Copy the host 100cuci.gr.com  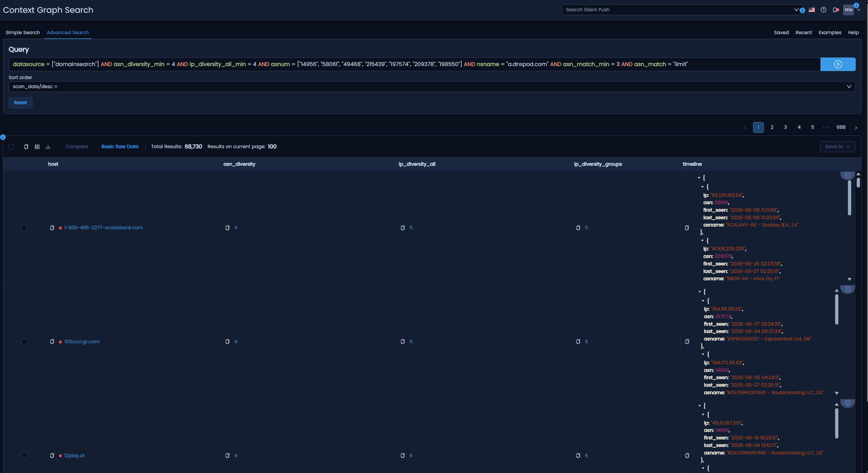[52, 342]
